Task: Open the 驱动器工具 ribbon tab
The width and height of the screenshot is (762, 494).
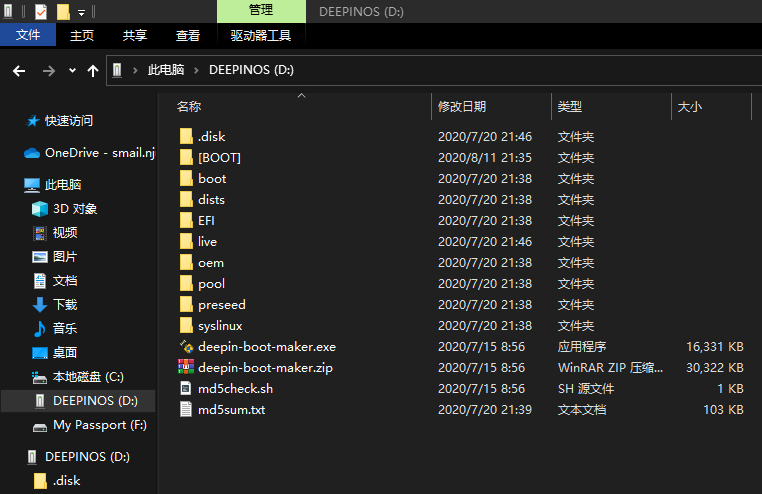Action: pos(260,35)
